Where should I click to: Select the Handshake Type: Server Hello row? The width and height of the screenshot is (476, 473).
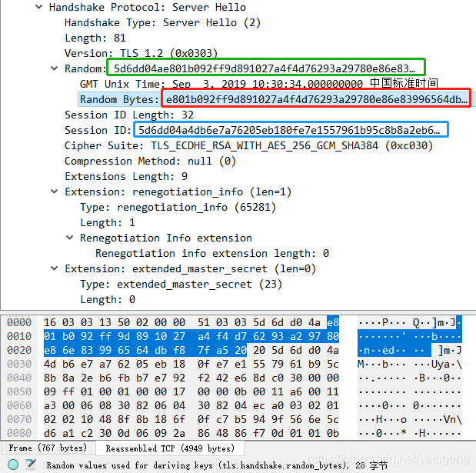point(163,23)
